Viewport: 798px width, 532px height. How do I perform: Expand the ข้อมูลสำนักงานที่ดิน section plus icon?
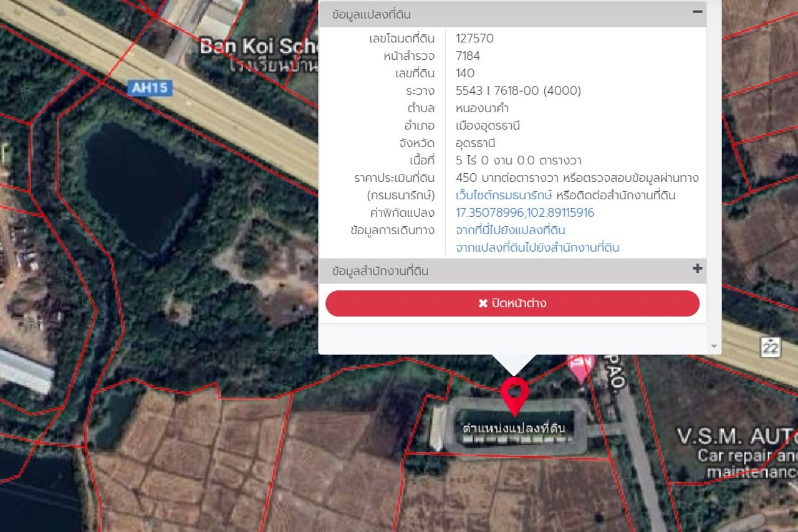[697, 269]
